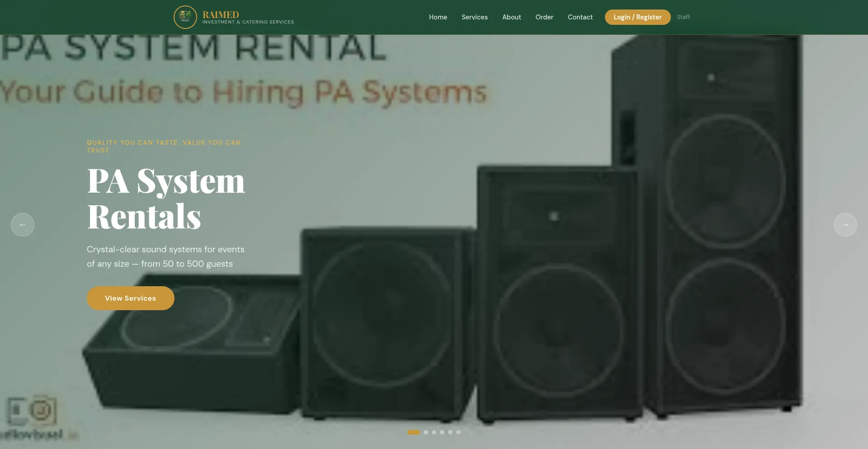Click the 'PA System Rentals' hero heading
This screenshot has width=868, height=449.
(166, 199)
